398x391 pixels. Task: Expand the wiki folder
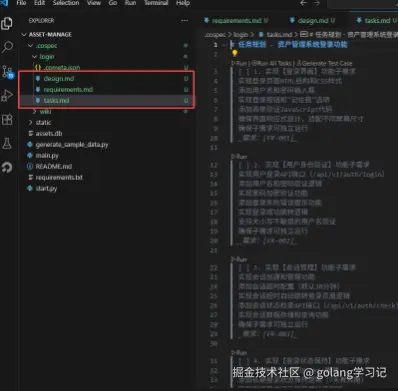pos(34,111)
